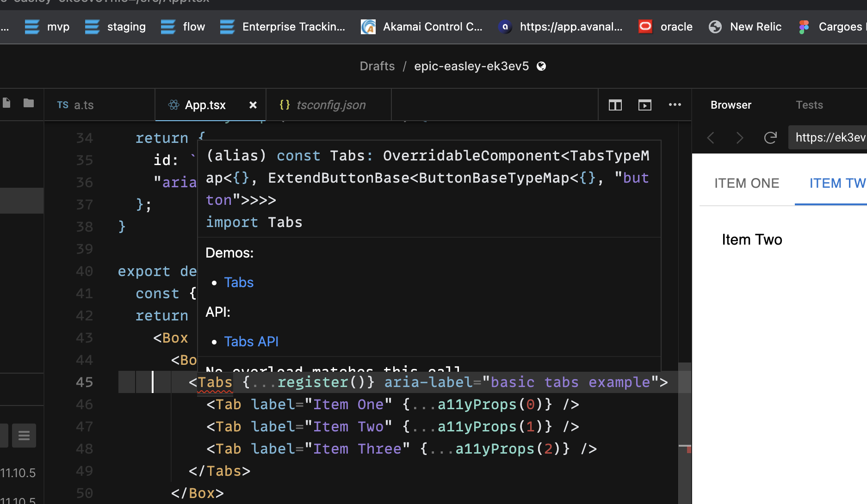
Task: Open the staging bookmark
Action: click(x=115, y=27)
